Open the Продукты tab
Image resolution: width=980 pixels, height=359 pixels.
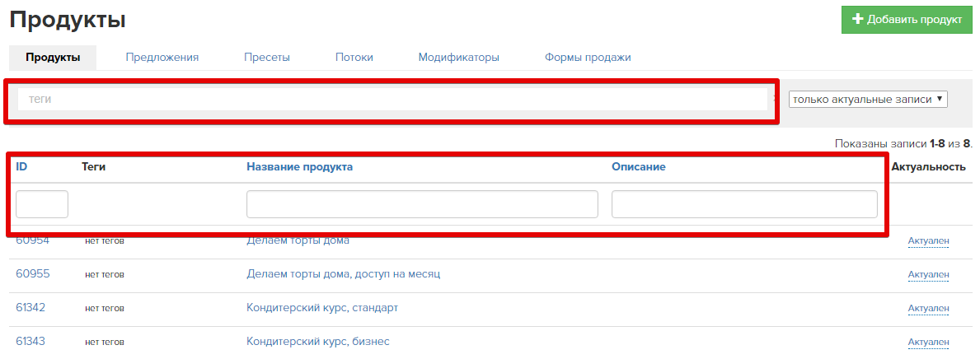point(53,58)
